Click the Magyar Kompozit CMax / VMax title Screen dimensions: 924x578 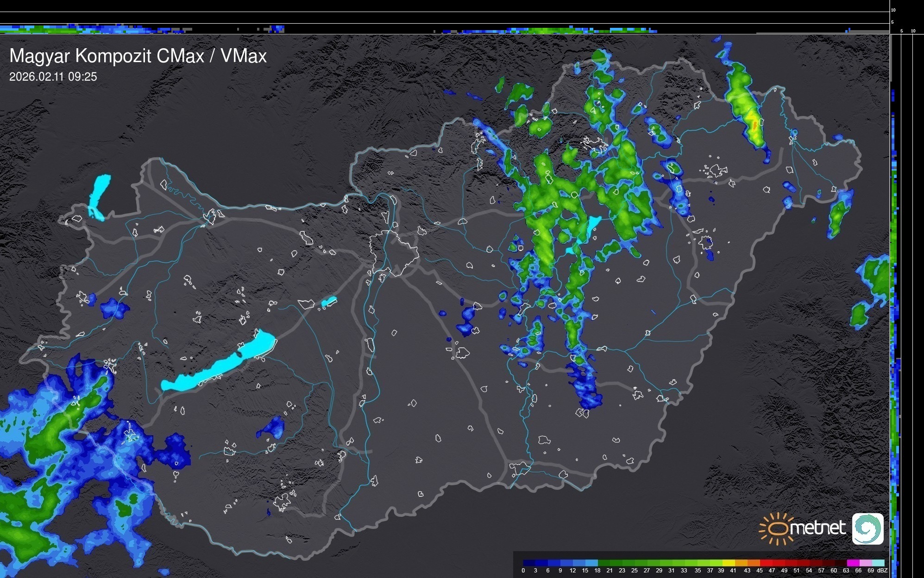(x=138, y=56)
